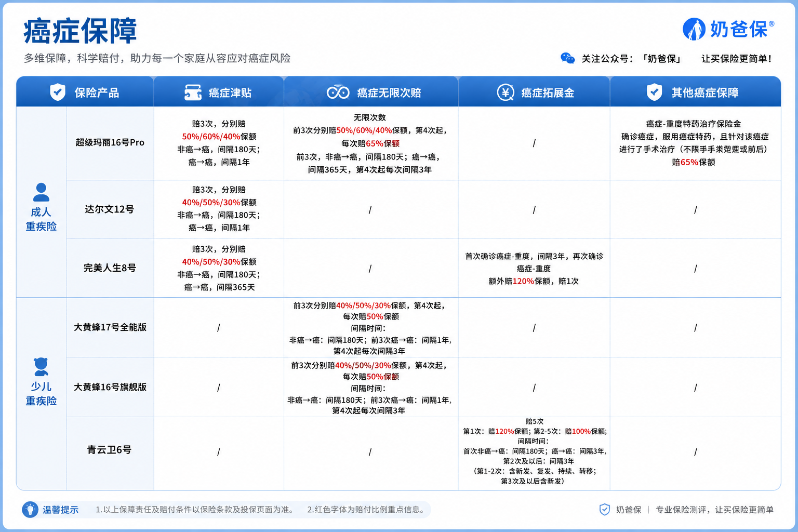The image size is (798, 532).
Task: Click 癌症-重度特药治疗保险金 text
Action: tap(694, 124)
